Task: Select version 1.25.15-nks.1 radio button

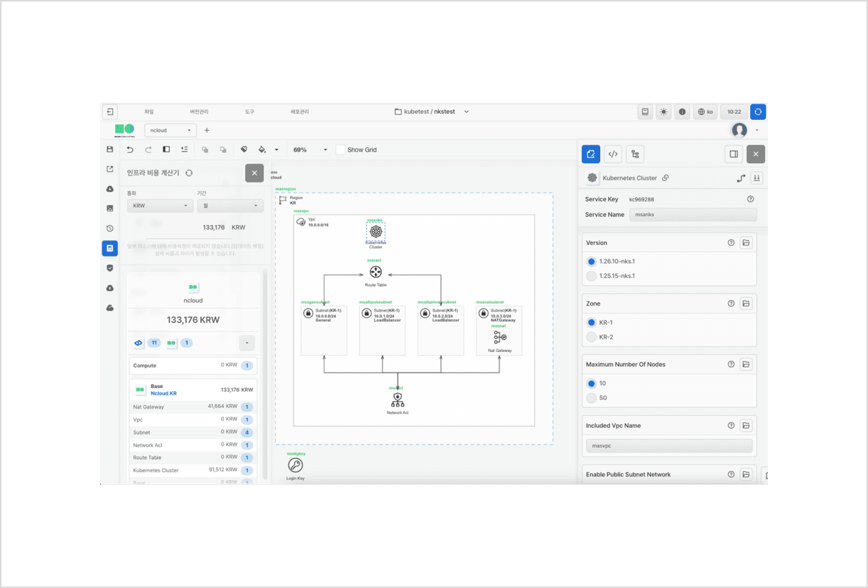Action: [x=591, y=276]
